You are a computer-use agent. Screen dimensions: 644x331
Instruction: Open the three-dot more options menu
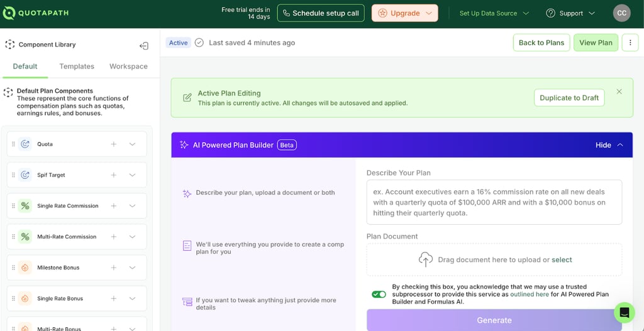click(x=630, y=43)
